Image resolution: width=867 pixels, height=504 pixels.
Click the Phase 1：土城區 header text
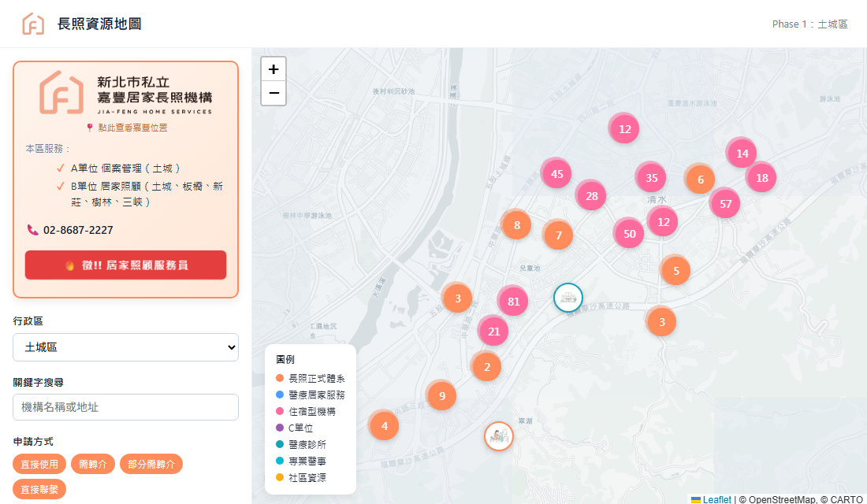point(809,24)
